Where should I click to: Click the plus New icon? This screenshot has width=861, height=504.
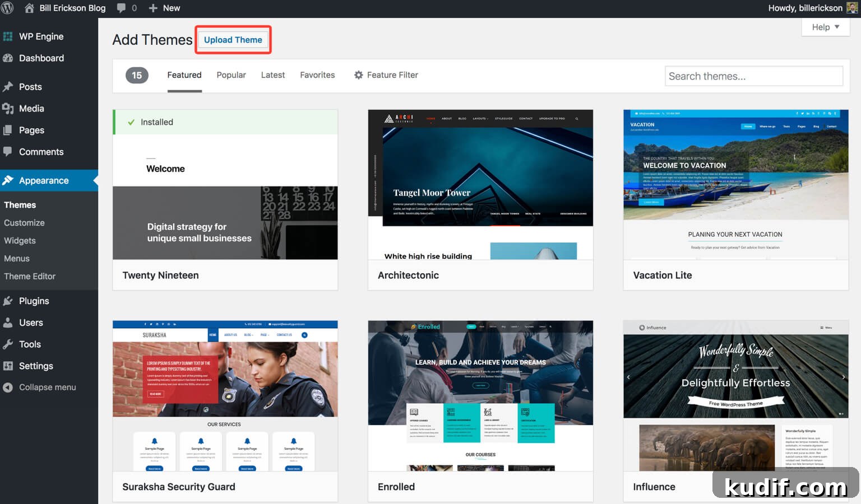click(153, 8)
